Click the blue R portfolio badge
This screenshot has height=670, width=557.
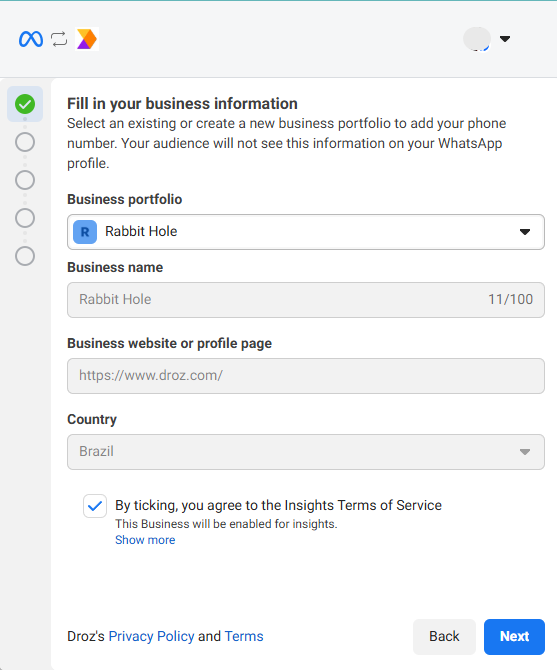[85, 232]
